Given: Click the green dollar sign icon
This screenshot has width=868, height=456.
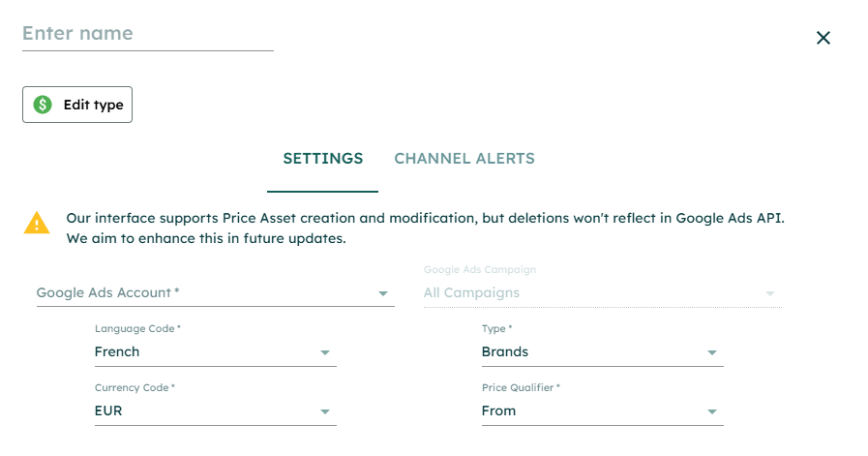Looking at the screenshot, I should point(43,105).
